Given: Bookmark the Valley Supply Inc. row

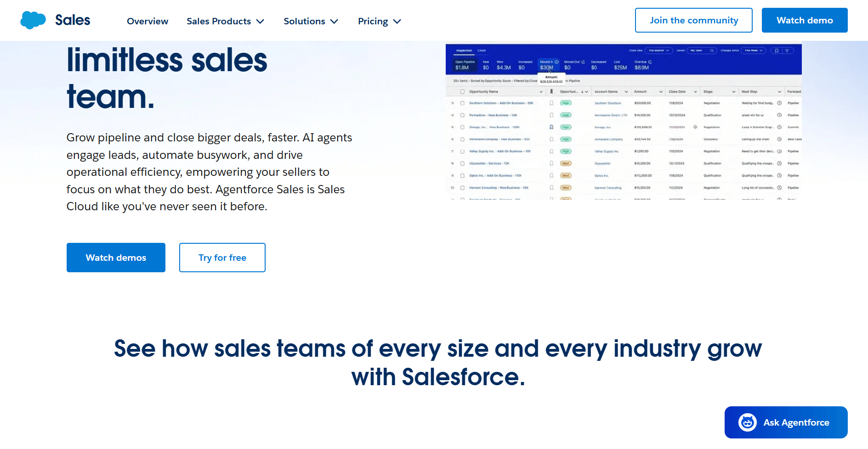Looking at the screenshot, I should point(551,151).
